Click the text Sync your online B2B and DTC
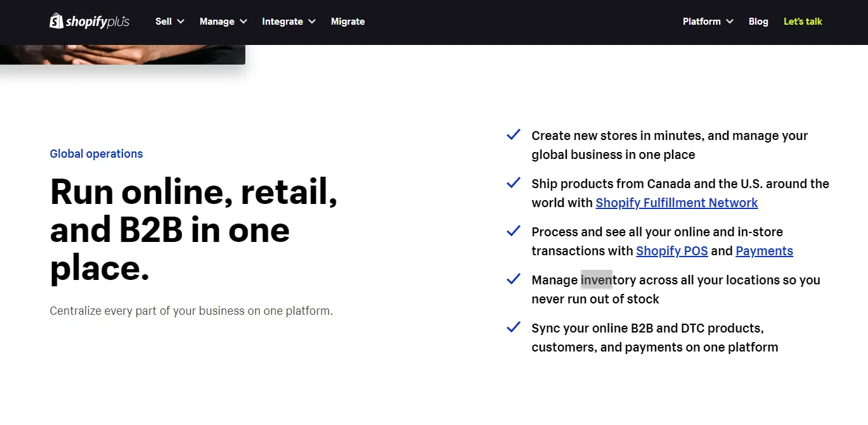 pos(654,338)
